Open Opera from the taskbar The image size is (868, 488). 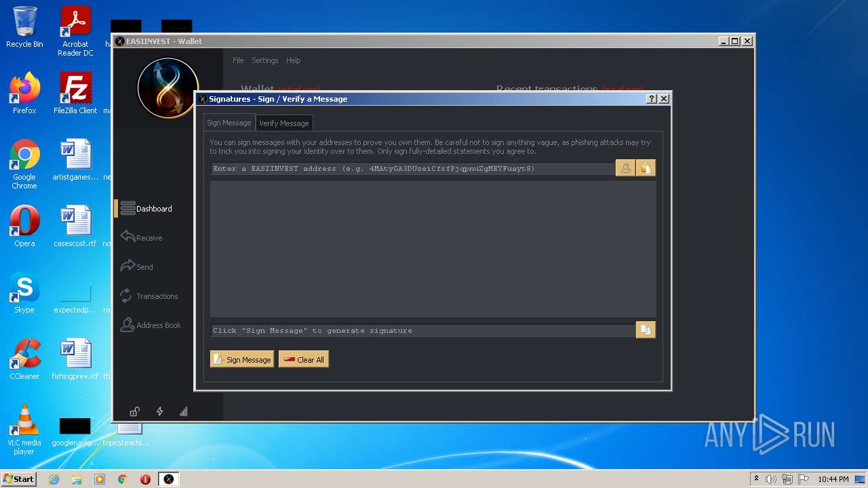pos(145,479)
